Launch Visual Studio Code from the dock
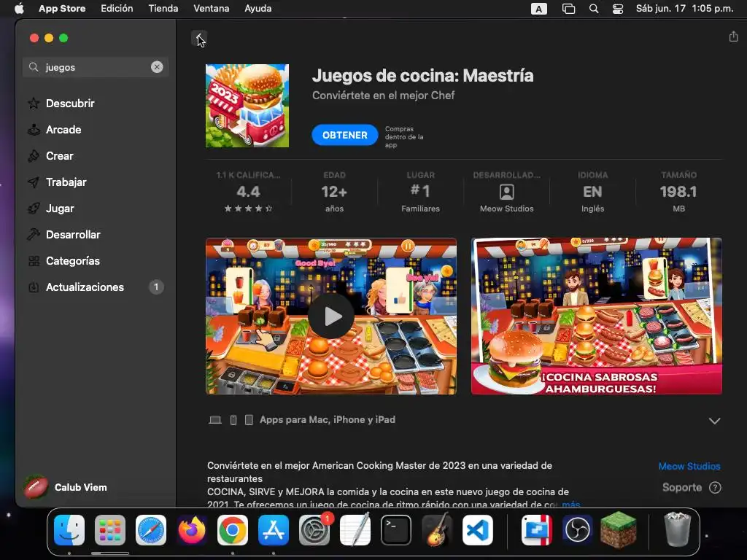The height and width of the screenshot is (560, 747). [478, 530]
